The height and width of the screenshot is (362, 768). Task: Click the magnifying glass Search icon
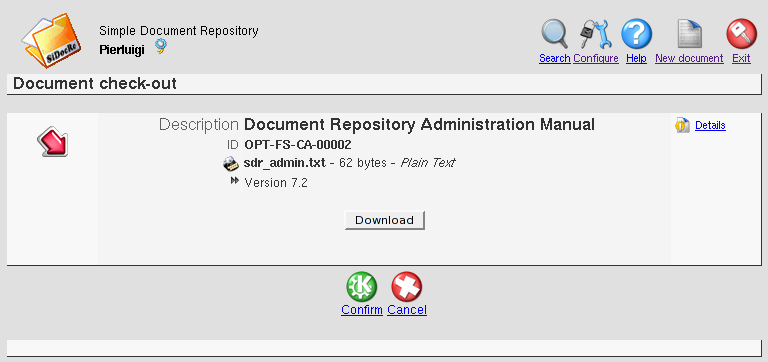(554, 34)
